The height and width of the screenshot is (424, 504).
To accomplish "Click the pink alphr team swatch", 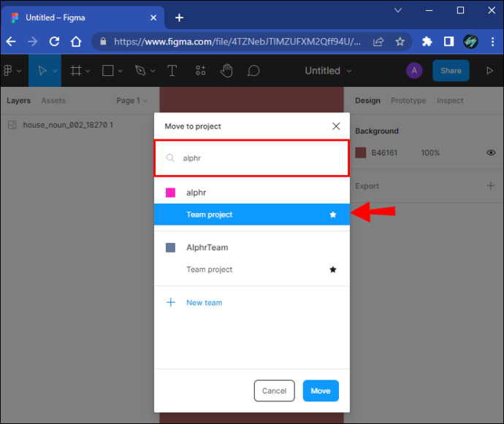I will tap(170, 193).
